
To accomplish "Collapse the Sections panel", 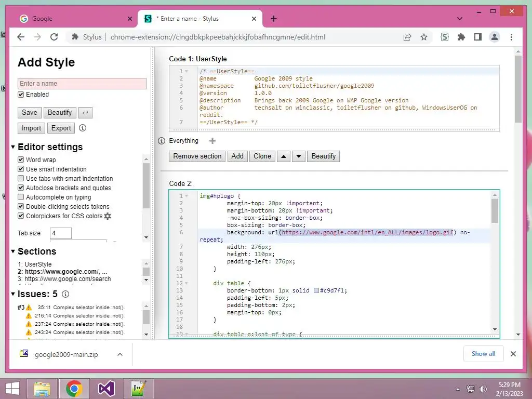I will pyautogui.click(x=13, y=251).
